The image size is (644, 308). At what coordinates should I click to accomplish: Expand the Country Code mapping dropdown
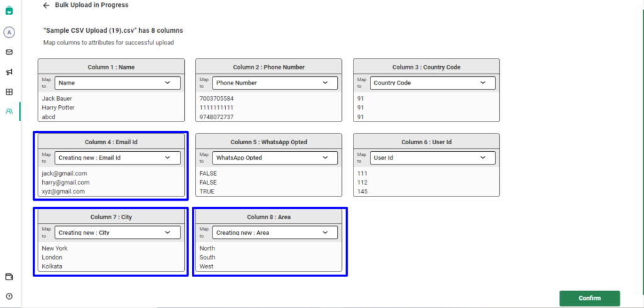(x=433, y=83)
